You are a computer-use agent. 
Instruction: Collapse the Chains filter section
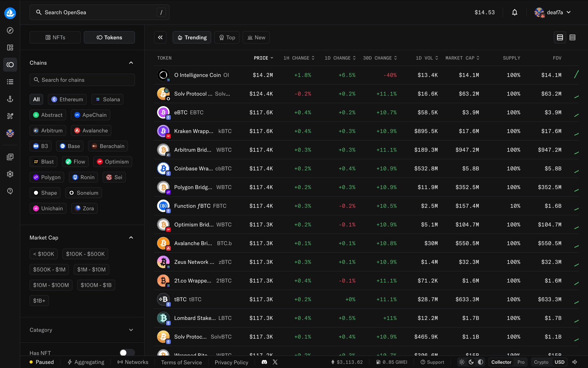(131, 63)
